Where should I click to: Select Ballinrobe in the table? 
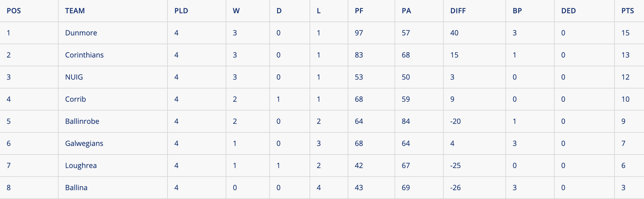coord(82,121)
